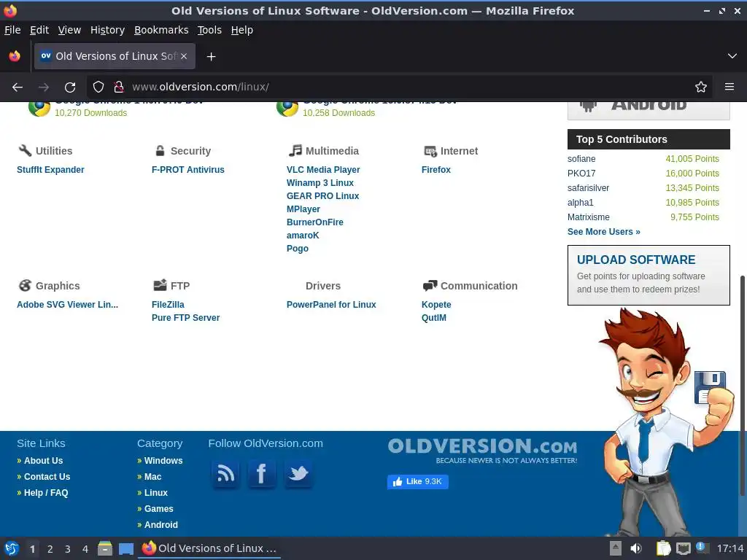Open the Bookmarks menu
747x560 pixels.
click(161, 30)
